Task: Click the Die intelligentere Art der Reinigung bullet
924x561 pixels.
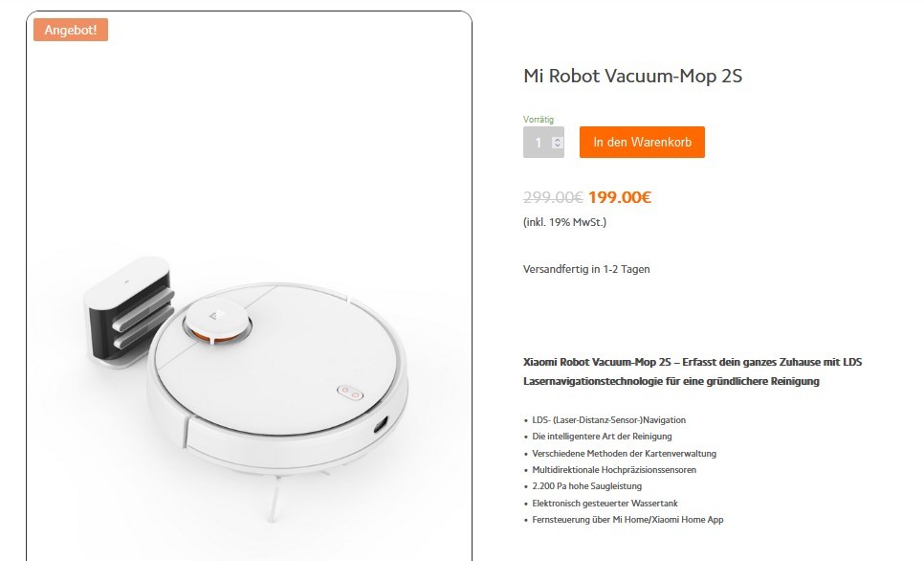Action: pos(602,437)
